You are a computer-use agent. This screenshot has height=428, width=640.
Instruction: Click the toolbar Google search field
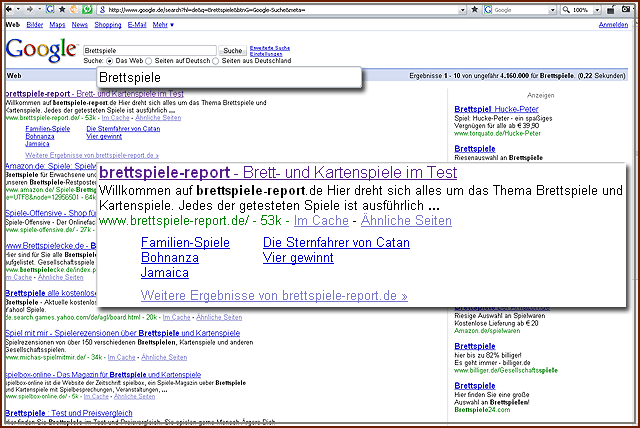(x=521, y=10)
